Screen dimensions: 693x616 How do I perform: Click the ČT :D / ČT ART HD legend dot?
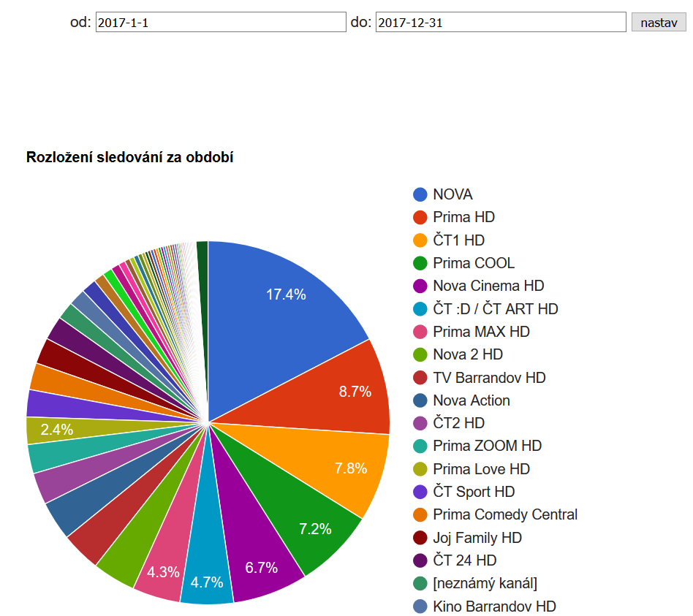[420, 309]
